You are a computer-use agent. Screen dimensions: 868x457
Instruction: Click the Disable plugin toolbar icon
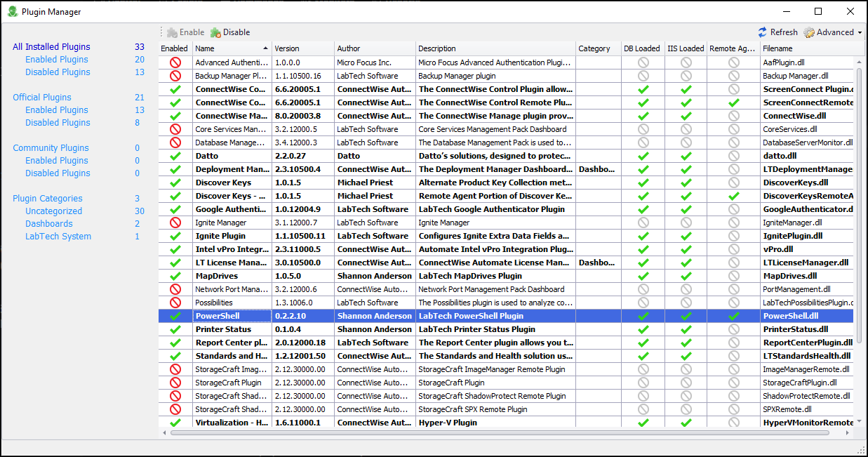(x=215, y=32)
